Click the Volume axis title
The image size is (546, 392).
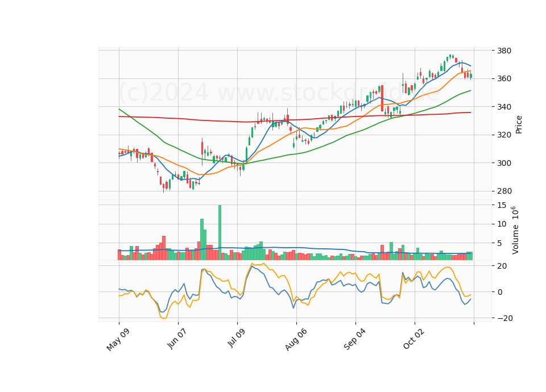pyautogui.click(x=515, y=231)
